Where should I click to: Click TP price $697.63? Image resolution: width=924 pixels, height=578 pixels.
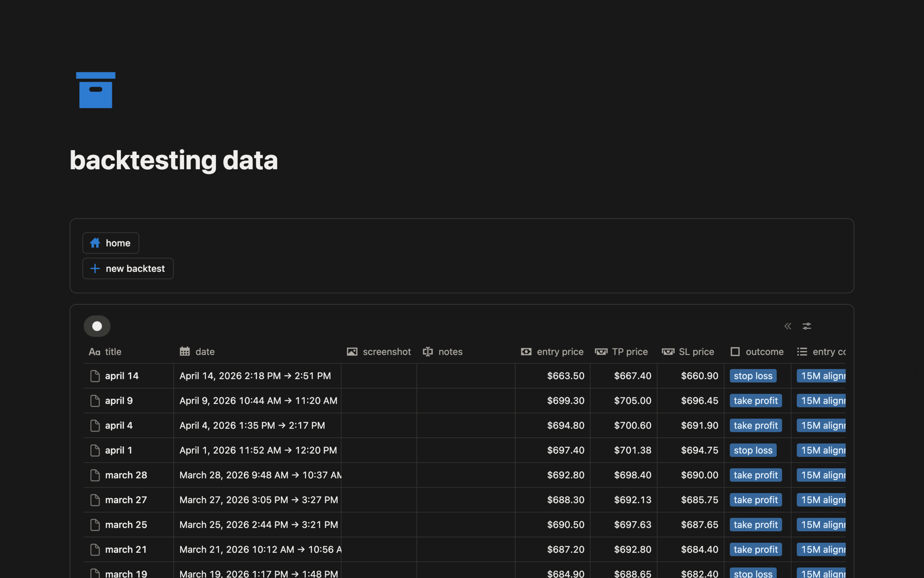coord(633,525)
